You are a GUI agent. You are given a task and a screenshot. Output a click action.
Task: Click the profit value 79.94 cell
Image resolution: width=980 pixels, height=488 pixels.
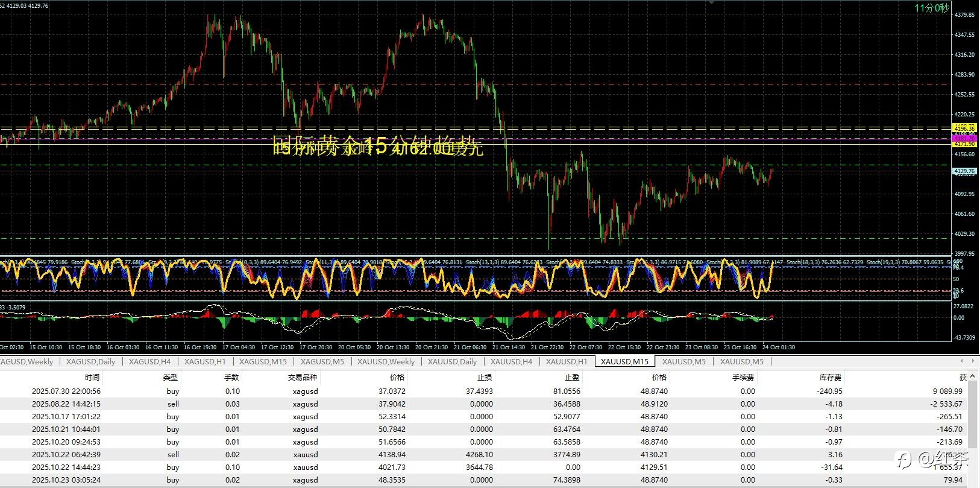[x=953, y=480]
